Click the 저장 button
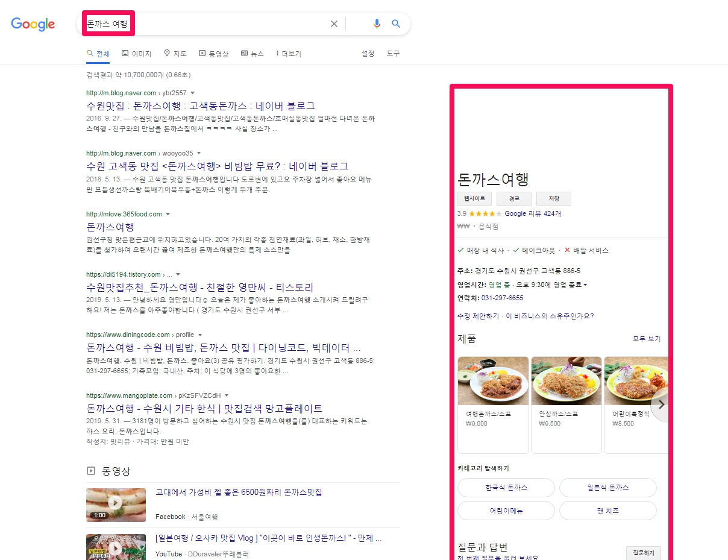This screenshot has width=728, height=560. (x=554, y=199)
